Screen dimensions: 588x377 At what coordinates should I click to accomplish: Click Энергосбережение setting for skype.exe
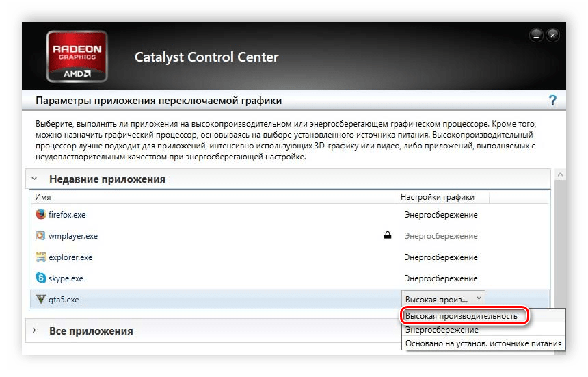pyautogui.click(x=441, y=278)
